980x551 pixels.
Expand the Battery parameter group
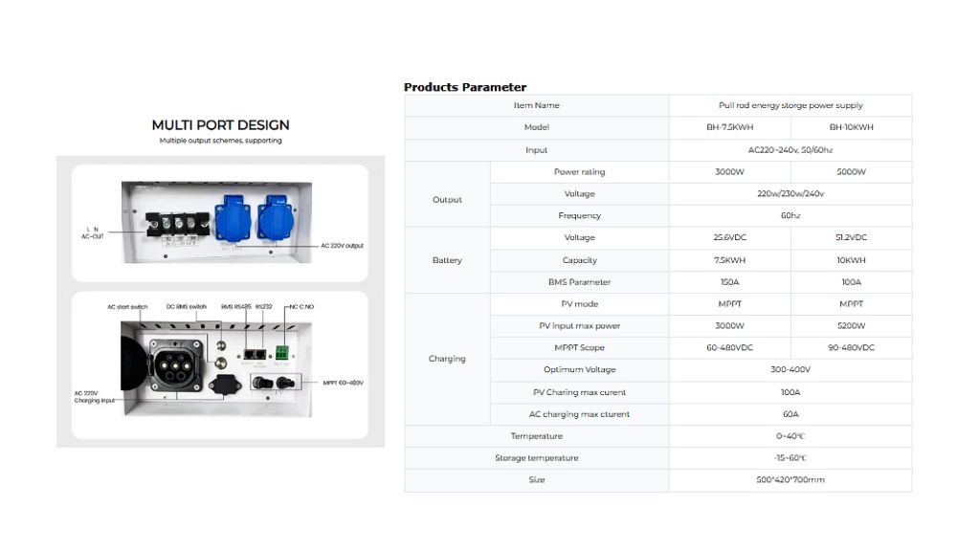click(x=447, y=259)
